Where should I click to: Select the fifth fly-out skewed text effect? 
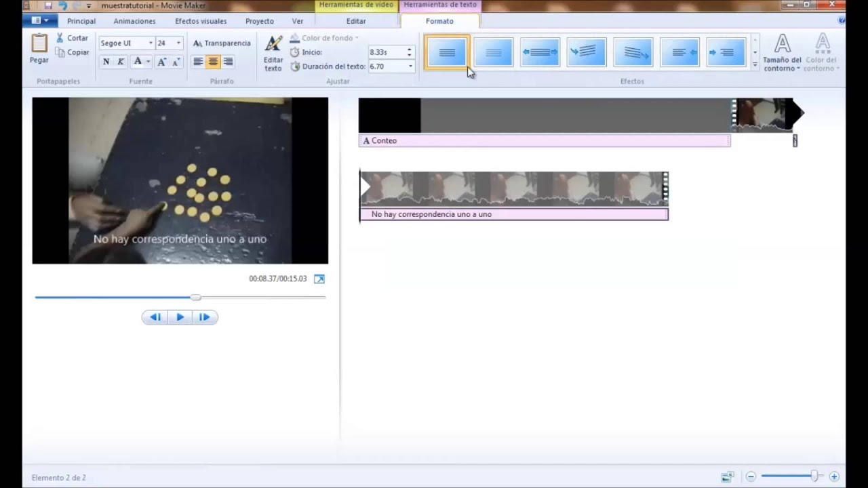pyautogui.click(x=633, y=52)
